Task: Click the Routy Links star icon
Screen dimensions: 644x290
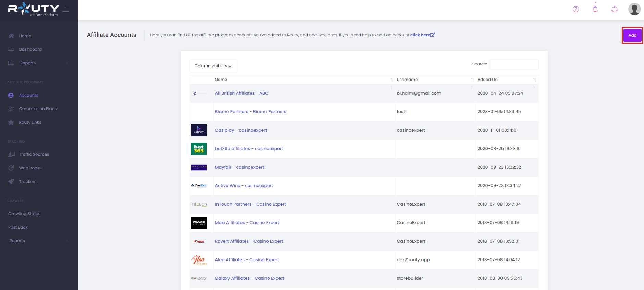Action: [x=11, y=122]
